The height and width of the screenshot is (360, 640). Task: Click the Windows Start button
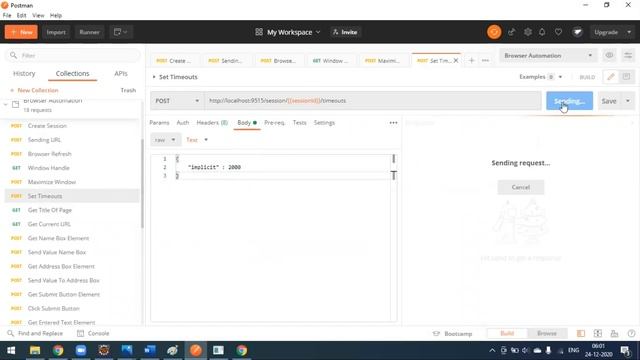click(x=11, y=350)
